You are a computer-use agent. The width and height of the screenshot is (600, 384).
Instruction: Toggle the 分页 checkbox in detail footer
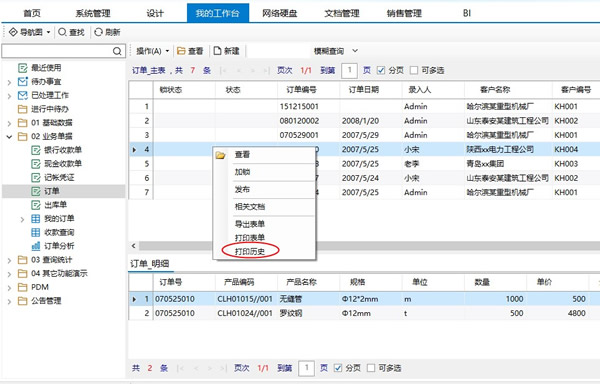point(338,368)
